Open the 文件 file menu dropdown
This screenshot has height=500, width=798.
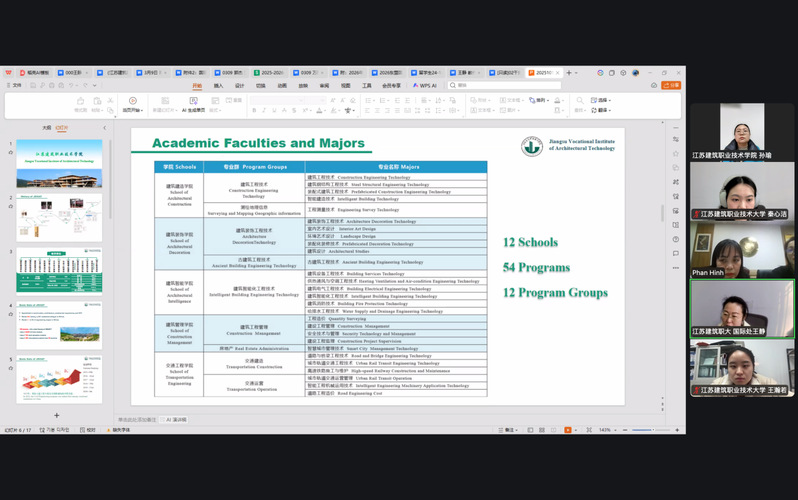(16, 86)
